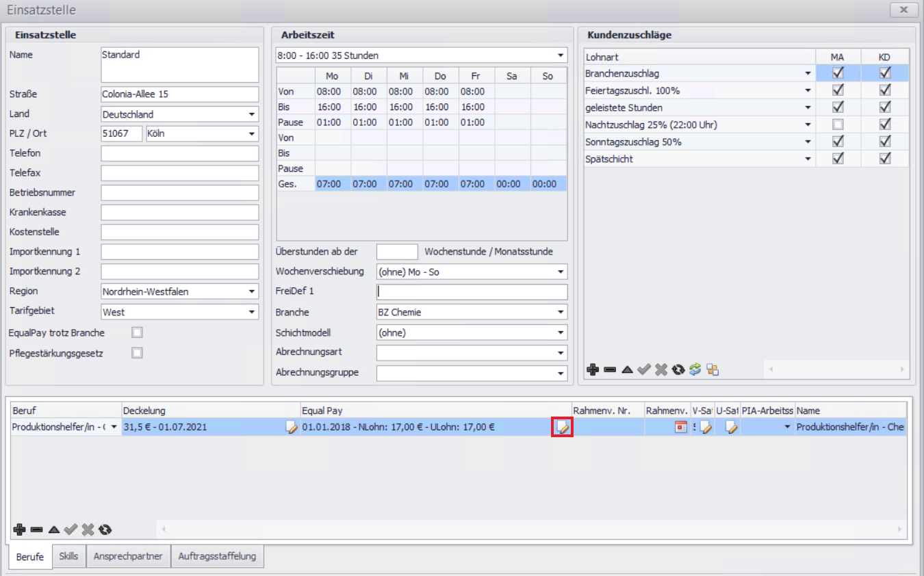Switch to the Skills tab

[68, 556]
